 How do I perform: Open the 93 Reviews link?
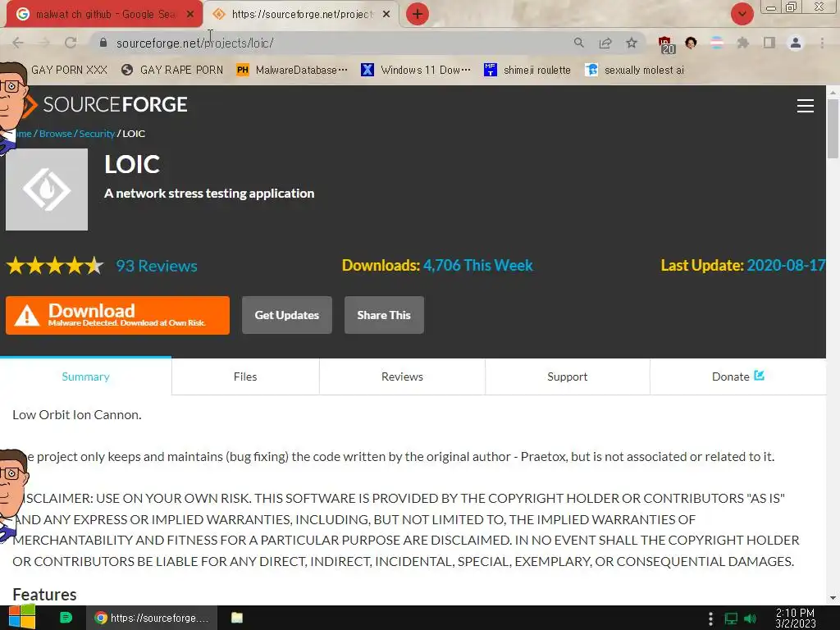pos(157,266)
